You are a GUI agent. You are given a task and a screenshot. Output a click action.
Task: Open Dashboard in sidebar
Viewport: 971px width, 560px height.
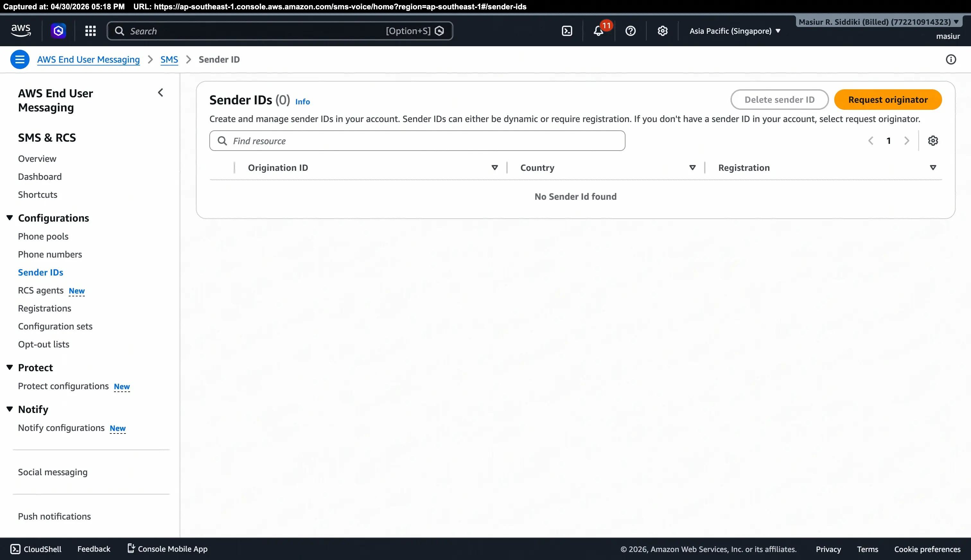point(40,177)
